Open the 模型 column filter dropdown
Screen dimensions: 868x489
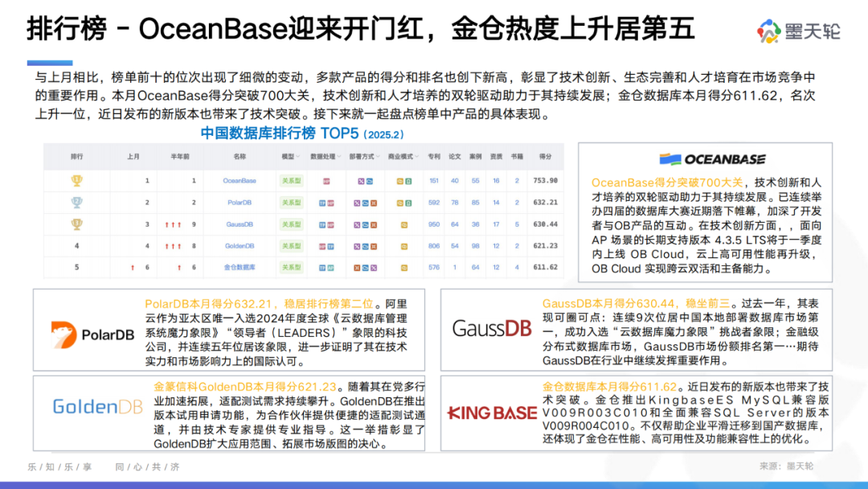(298, 157)
